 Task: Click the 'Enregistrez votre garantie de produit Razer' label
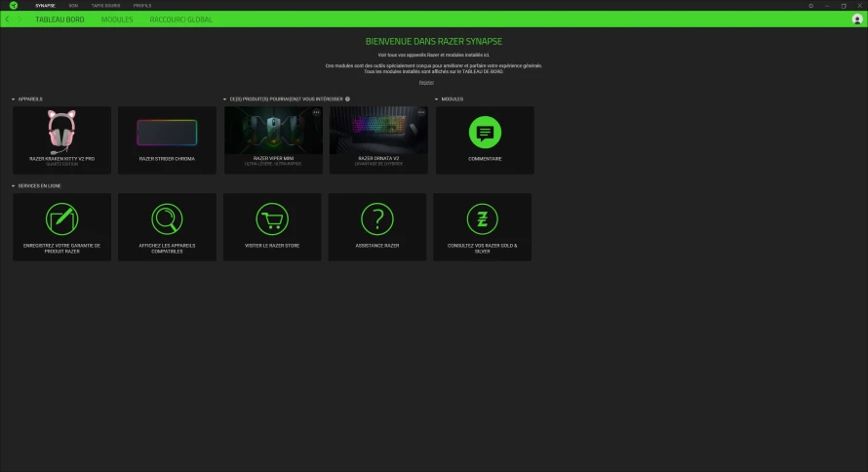click(x=62, y=249)
